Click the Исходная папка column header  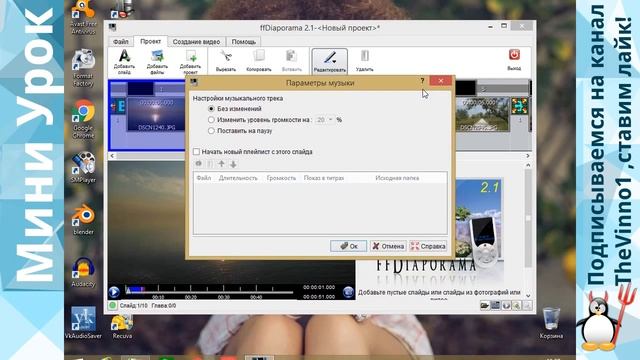(397, 178)
